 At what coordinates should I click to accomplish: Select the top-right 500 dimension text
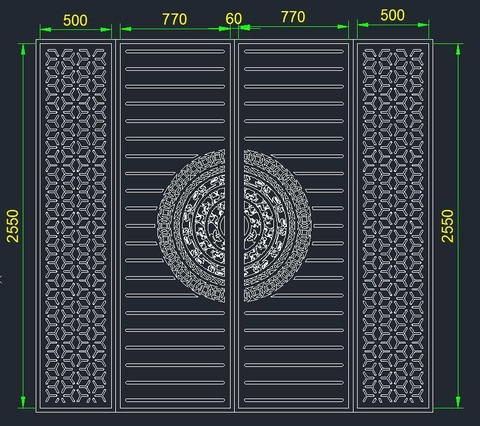tap(392, 16)
